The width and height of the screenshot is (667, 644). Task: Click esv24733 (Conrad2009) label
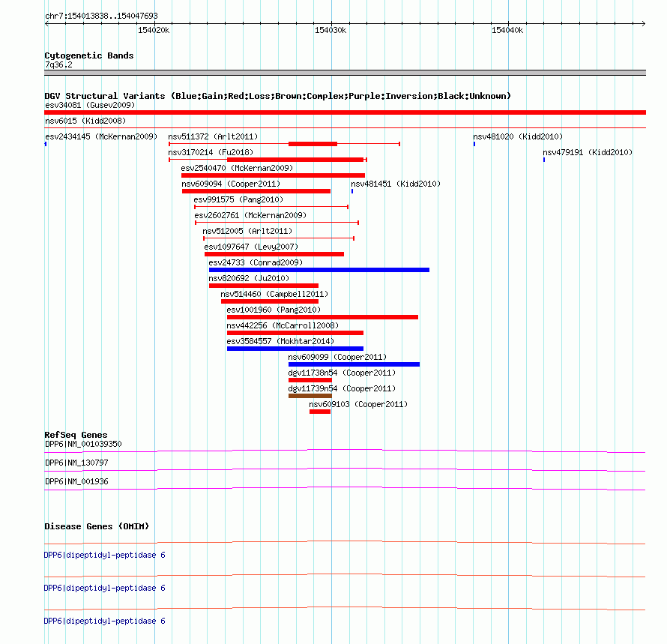[x=256, y=262]
